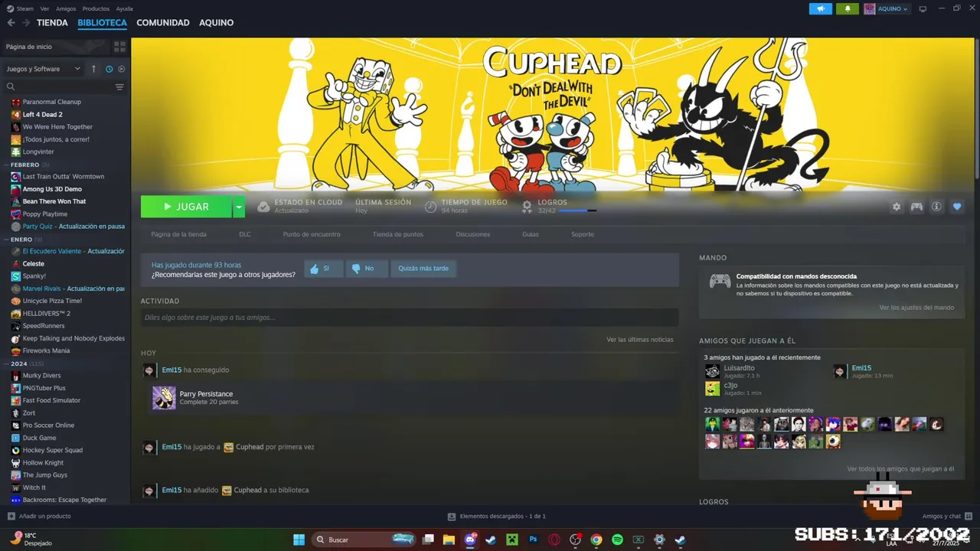980x551 pixels.
Task: Open game settings gear icon
Action: (x=897, y=207)
